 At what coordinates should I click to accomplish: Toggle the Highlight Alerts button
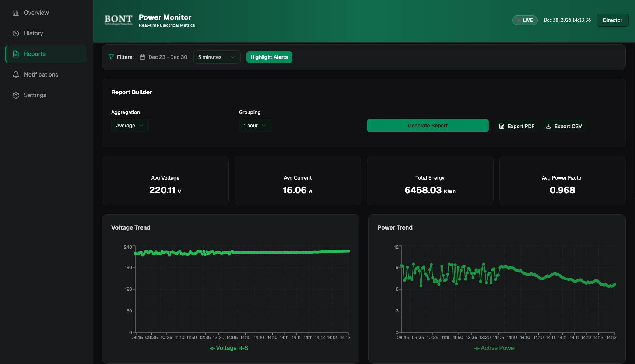coord(269,57)
